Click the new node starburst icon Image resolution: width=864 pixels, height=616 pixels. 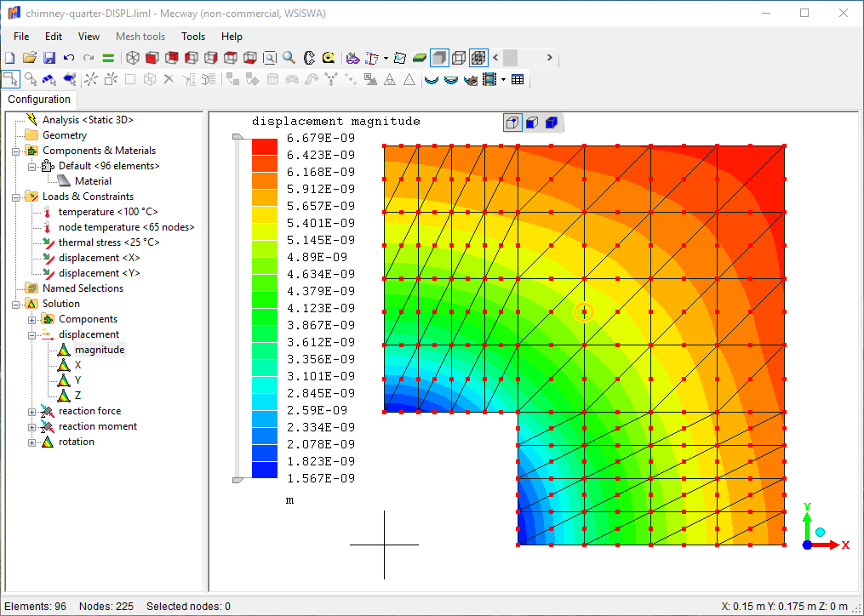pyautogui.click(x=91, y=79)
